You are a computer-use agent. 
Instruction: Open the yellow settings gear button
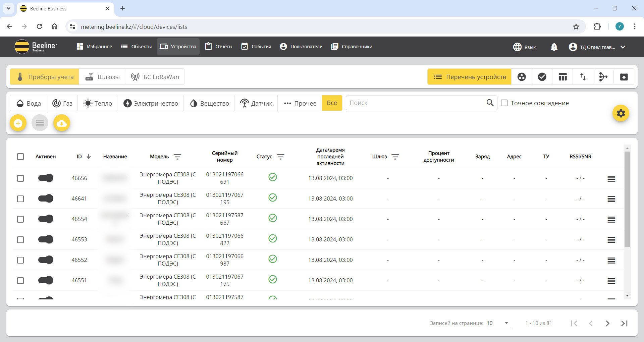point(621,113)
